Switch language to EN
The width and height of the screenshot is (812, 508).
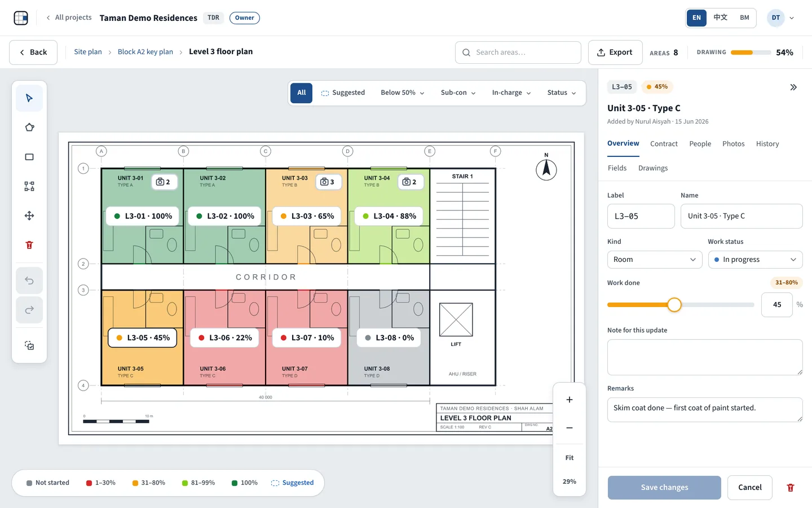click(697, 17)
